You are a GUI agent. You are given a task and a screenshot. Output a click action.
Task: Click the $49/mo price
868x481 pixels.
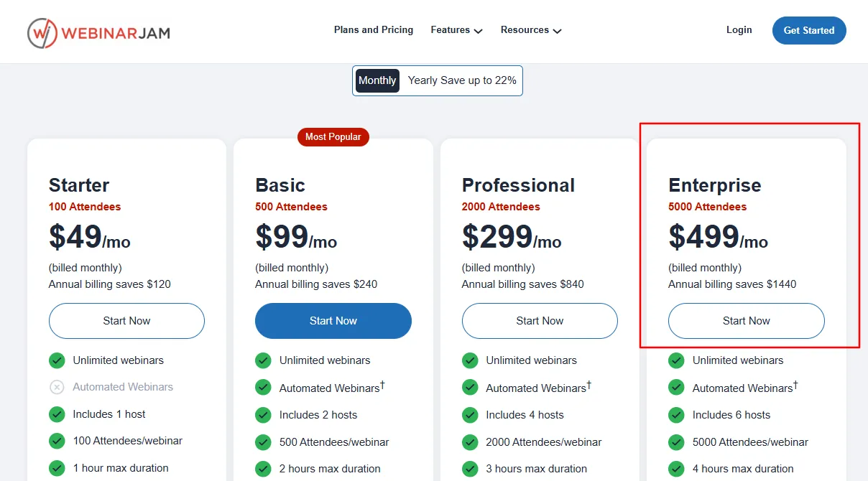[x=90, y=238]
